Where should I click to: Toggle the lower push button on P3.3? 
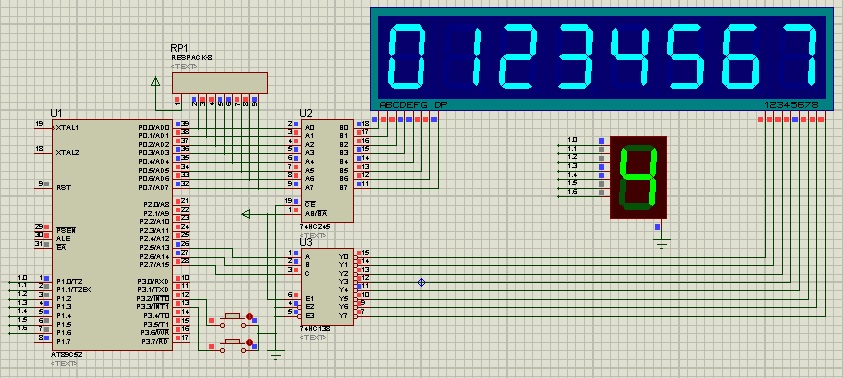232,345
